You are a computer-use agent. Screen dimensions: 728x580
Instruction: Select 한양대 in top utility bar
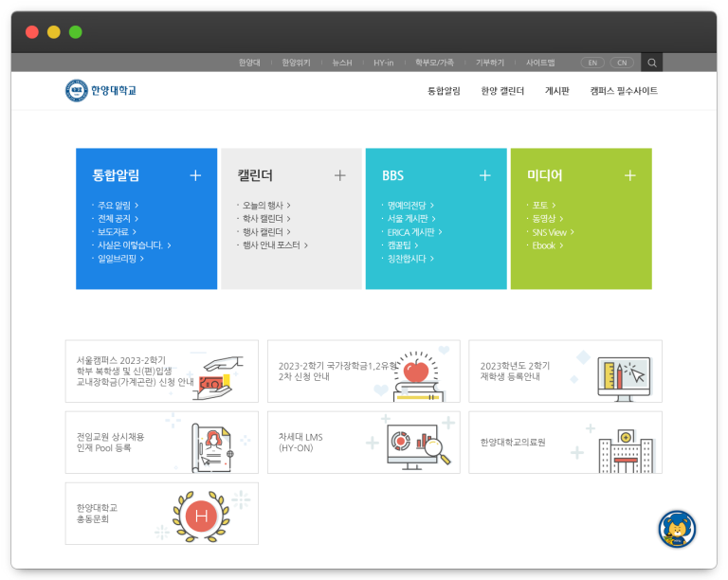(x=249, y=63)
